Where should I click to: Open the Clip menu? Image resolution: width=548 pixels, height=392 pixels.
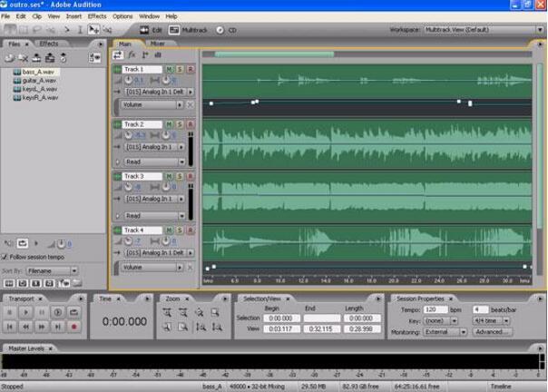[36, 16]
